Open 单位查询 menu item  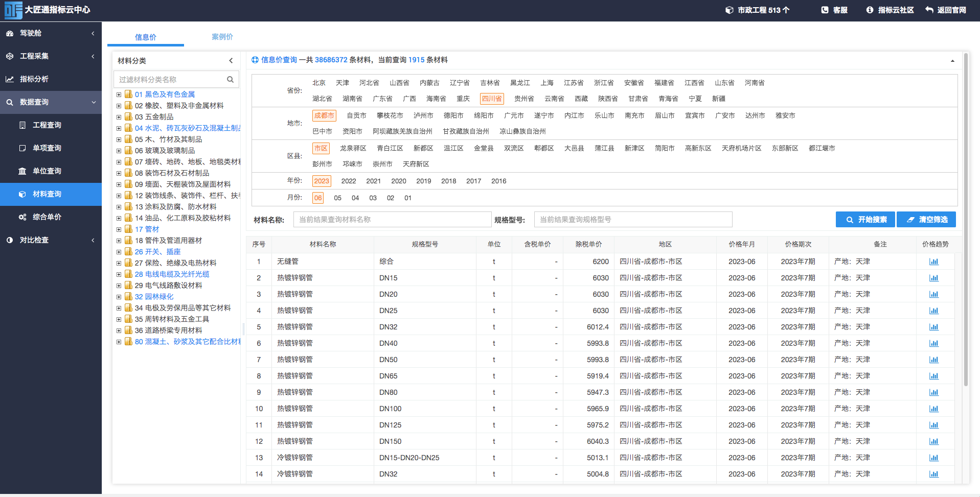point(51,171)
